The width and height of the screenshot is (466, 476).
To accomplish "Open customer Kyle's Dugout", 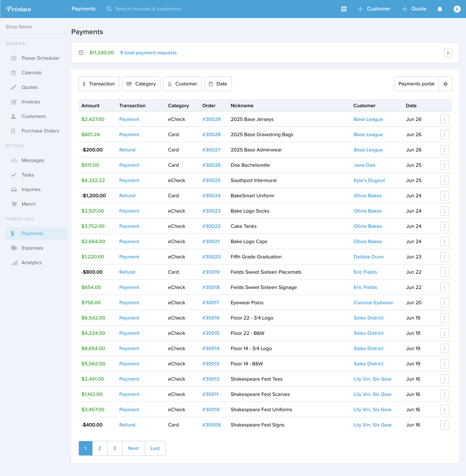I will (369, 180).
